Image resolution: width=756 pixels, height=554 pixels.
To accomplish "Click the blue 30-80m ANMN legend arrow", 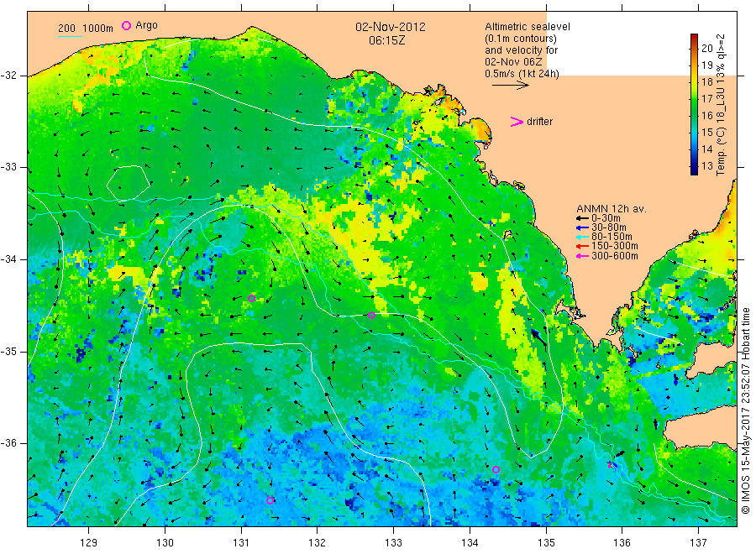I will pyautogui.click(x=582, y=227).
